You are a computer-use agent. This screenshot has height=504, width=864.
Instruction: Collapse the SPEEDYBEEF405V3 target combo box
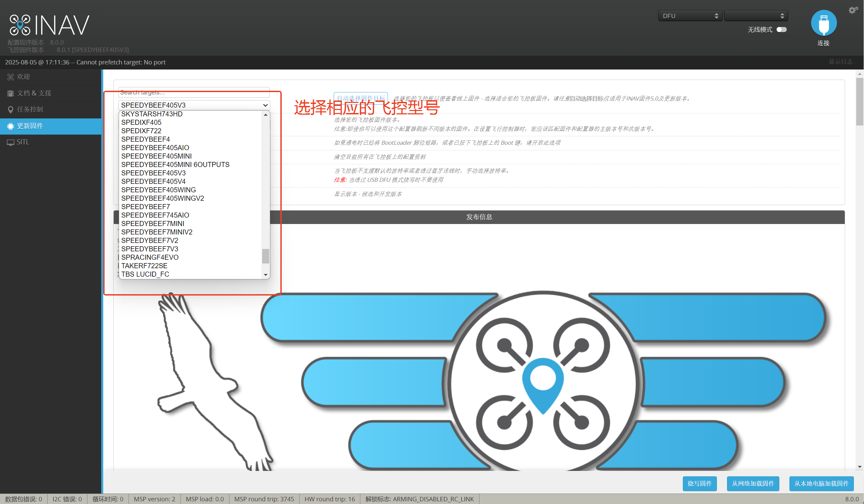click(194, 105)
